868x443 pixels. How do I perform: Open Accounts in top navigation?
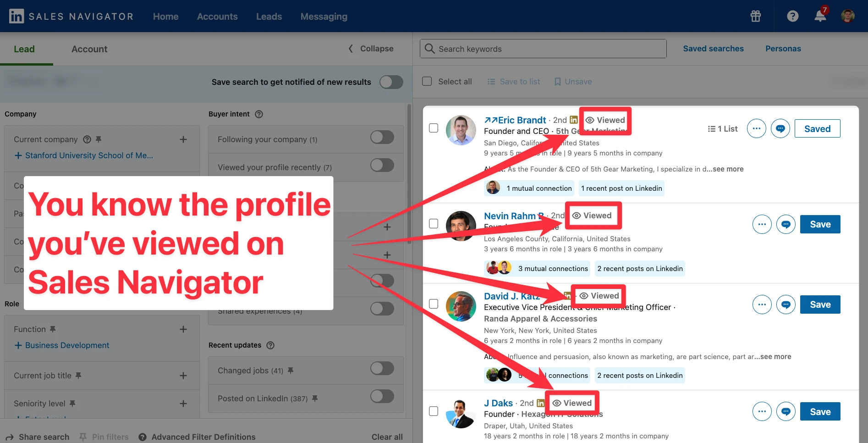(217, 17)
